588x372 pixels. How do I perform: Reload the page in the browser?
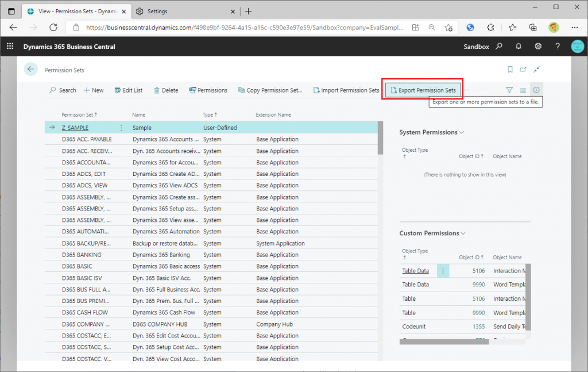coord(53,27)
